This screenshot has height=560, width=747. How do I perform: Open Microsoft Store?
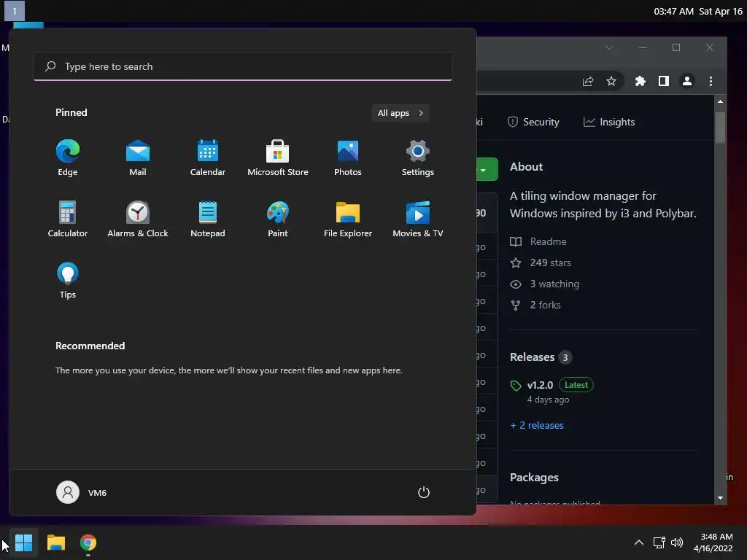278,158
